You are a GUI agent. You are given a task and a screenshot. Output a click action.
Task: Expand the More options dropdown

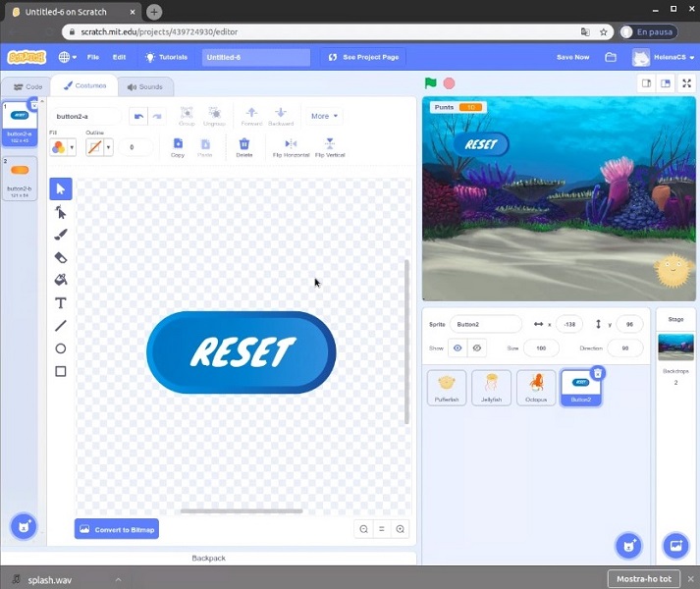(x=325, y=116)
